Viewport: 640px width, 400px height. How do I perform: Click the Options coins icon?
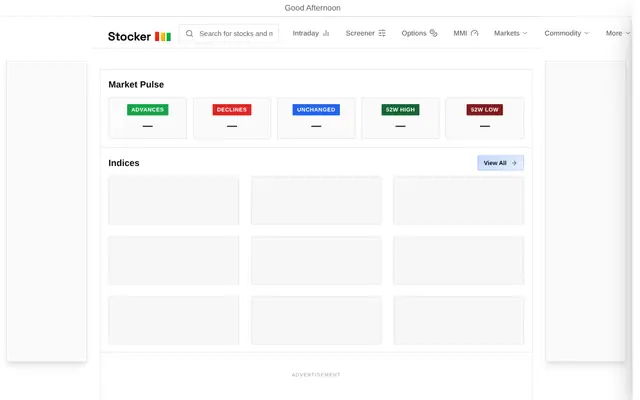coord(433,33)
